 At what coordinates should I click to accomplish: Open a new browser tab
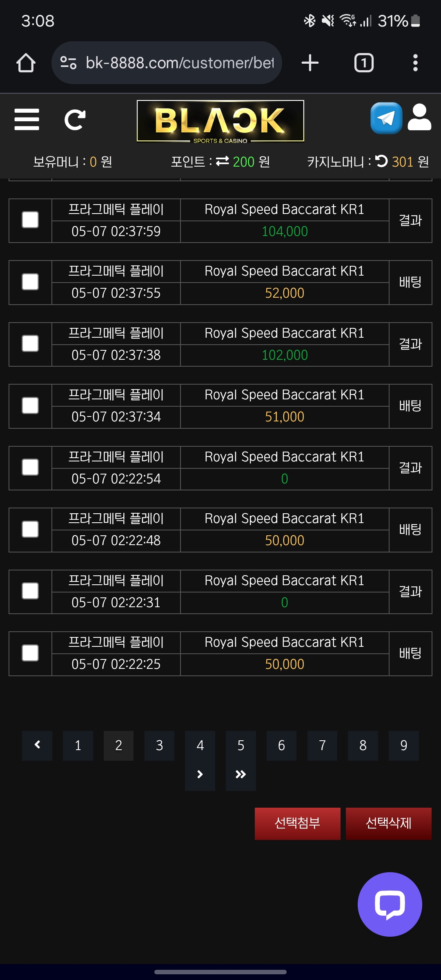point(310,63)
